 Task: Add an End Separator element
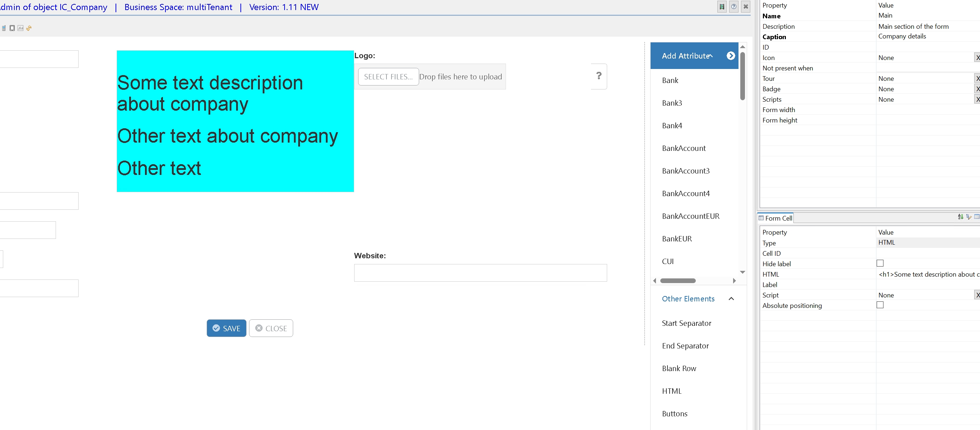tap(685, 346)
